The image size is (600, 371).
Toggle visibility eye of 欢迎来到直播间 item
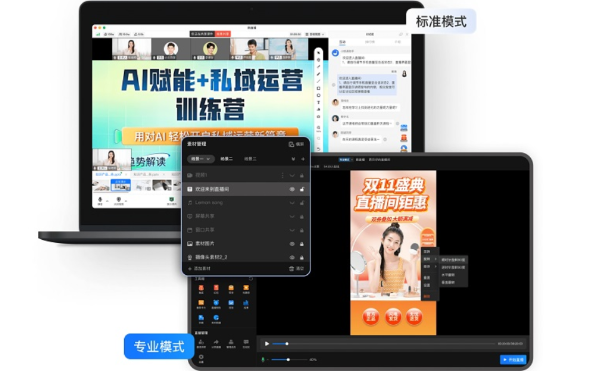pos(292,189)
